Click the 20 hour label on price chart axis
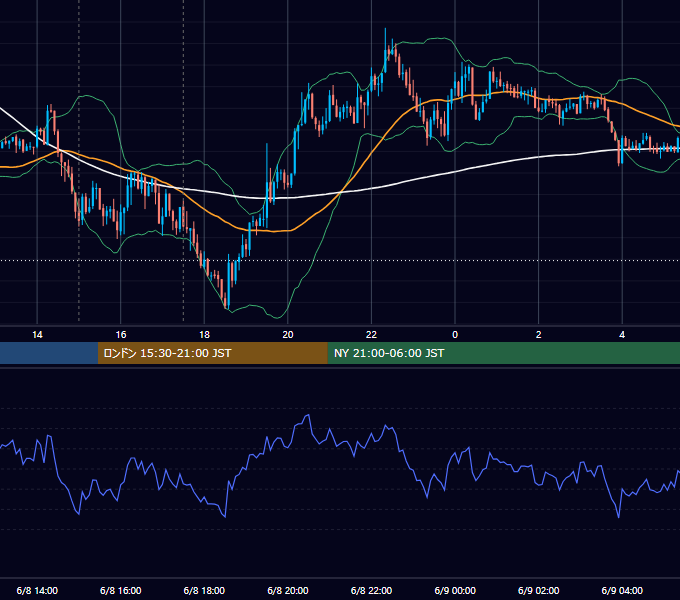Screen dimensions: 680x600 288,335
